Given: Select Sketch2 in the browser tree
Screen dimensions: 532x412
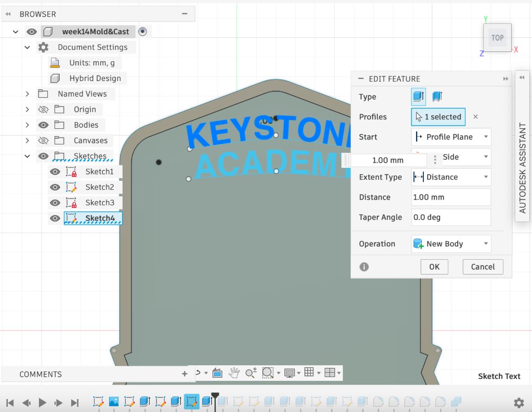Looking at the screenshot, I should [x=100, y=187].
